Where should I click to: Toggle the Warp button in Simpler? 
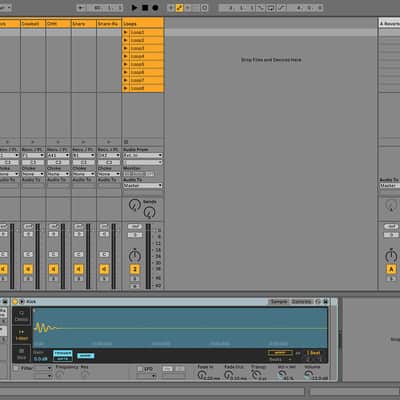(x=280, y=353)
